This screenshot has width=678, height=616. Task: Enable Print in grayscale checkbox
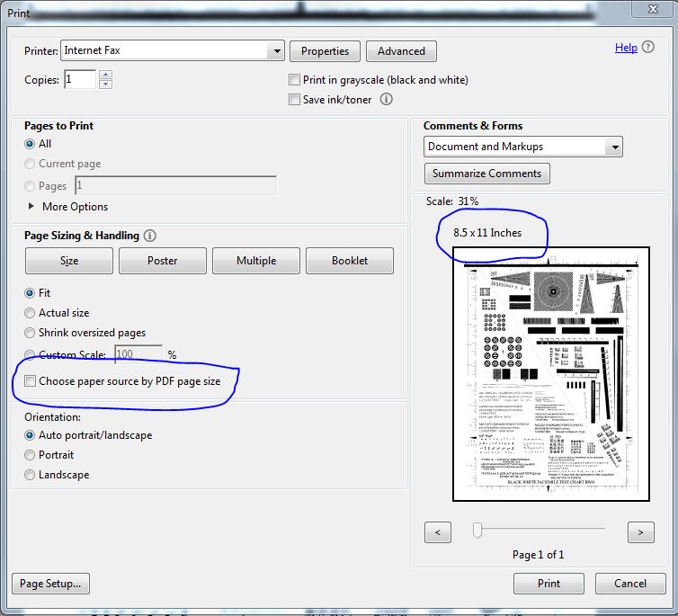coord(294,80)
